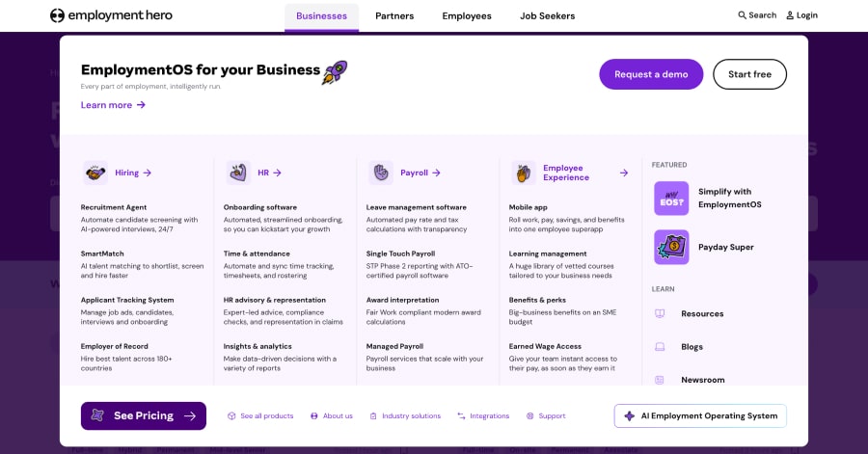The width and height of the screenshot is (868, 454).
Task: Click the Employee Experience clapping icon
Action: pos(524,173)
